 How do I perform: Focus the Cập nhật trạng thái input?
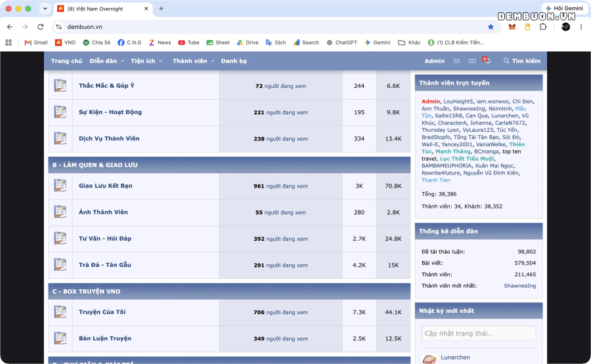[479, 333]
